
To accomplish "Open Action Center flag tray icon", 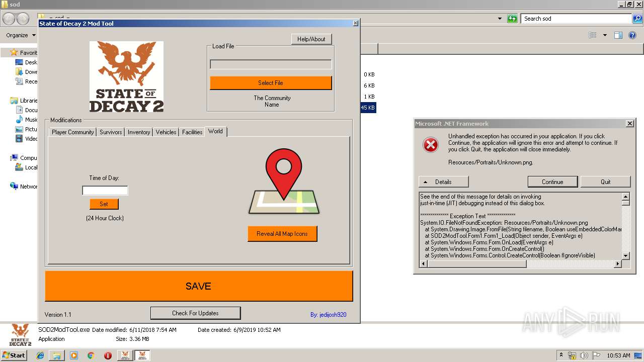I will [596, 355].
